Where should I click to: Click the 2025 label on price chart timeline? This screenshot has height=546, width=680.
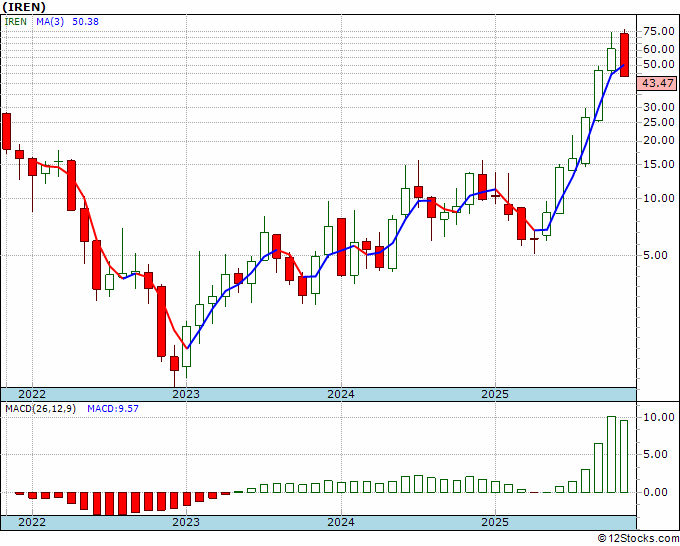(x=495, y=394)
